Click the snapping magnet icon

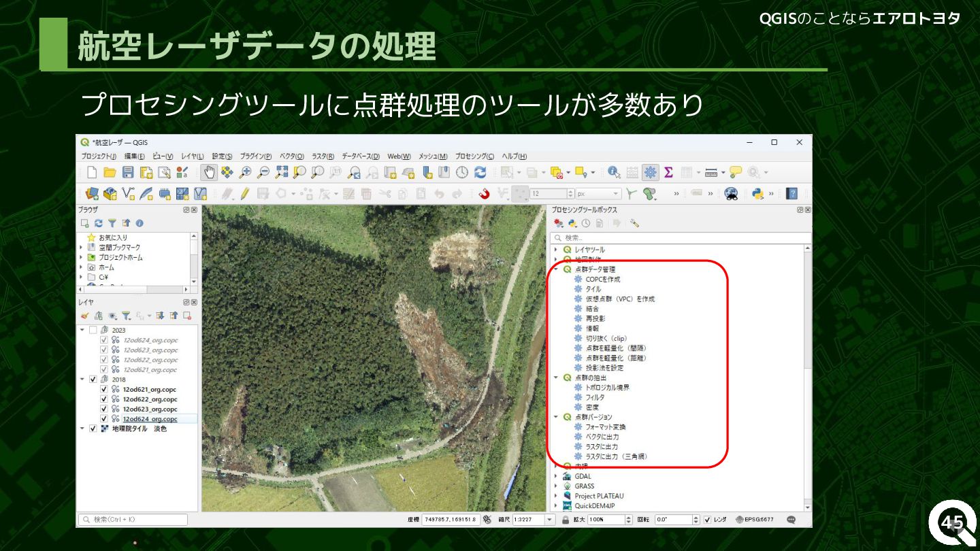point(484,194)
